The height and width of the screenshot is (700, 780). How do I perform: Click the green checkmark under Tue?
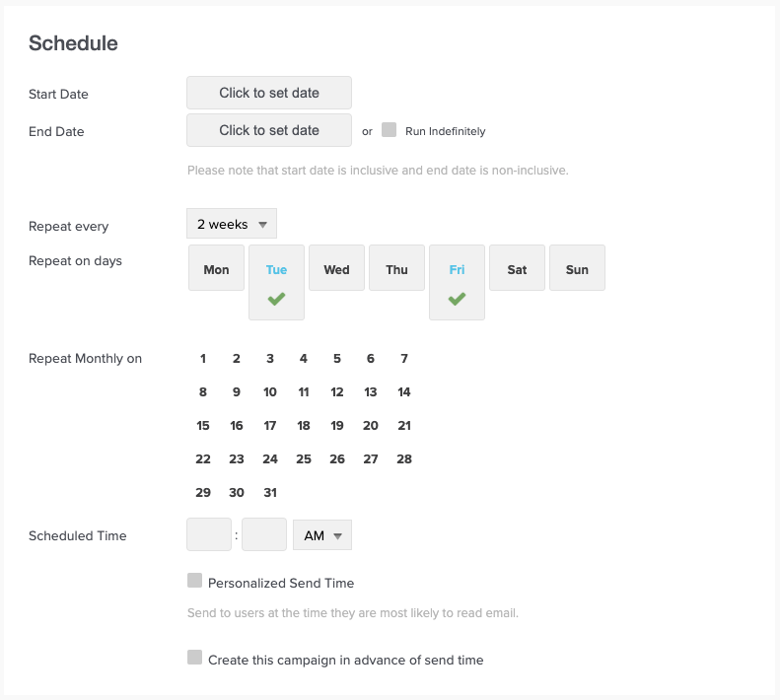click(276, 299)
